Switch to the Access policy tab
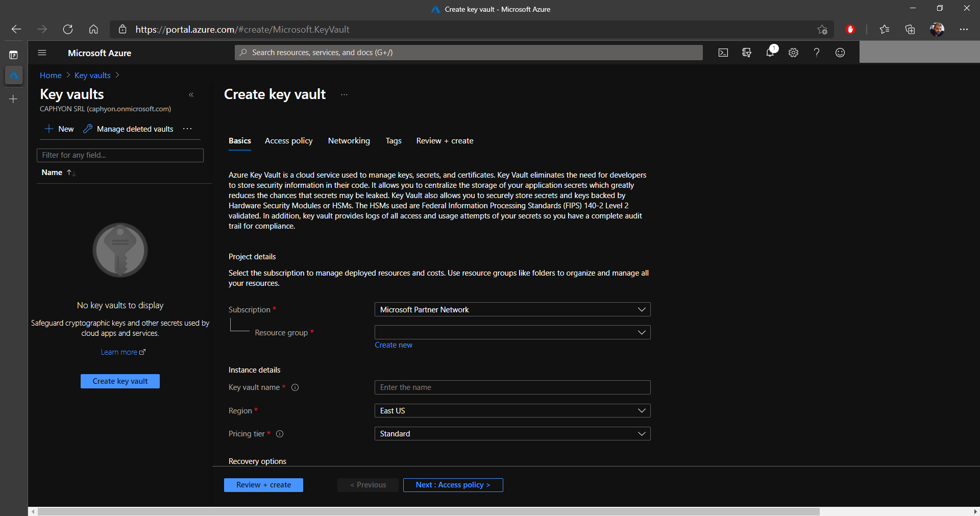 pos(288,141)
